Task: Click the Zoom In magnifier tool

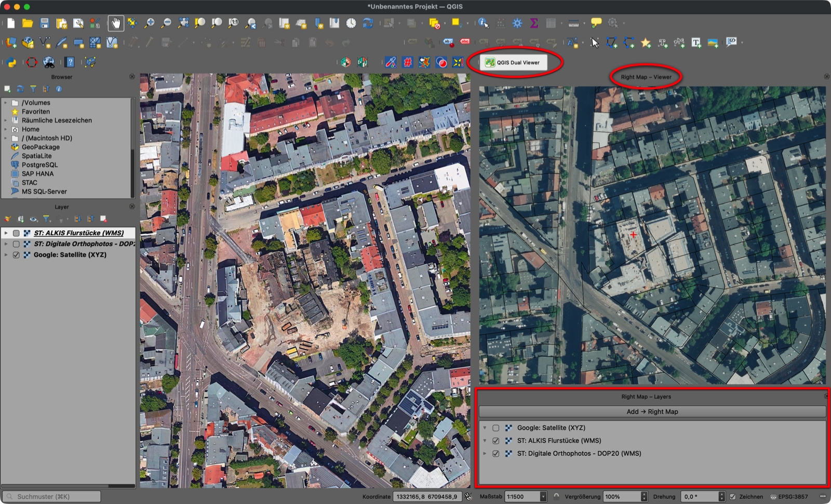Action: (149, 23)
